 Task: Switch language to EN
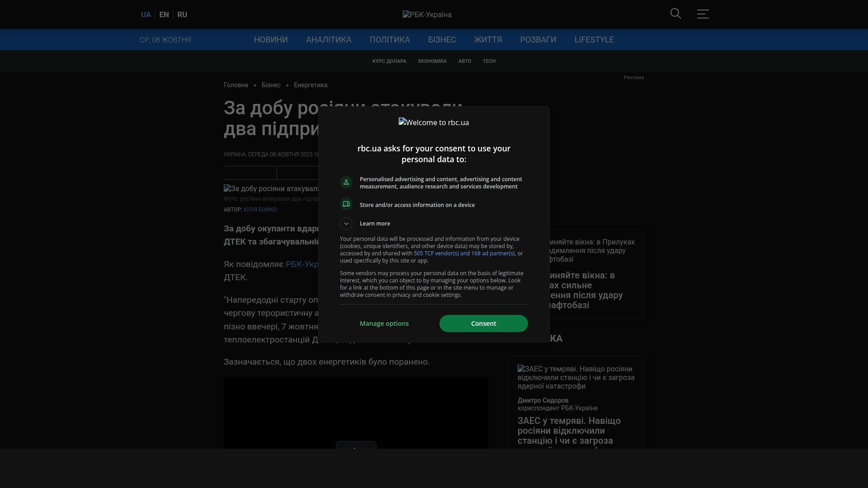(x=164, y=14)
